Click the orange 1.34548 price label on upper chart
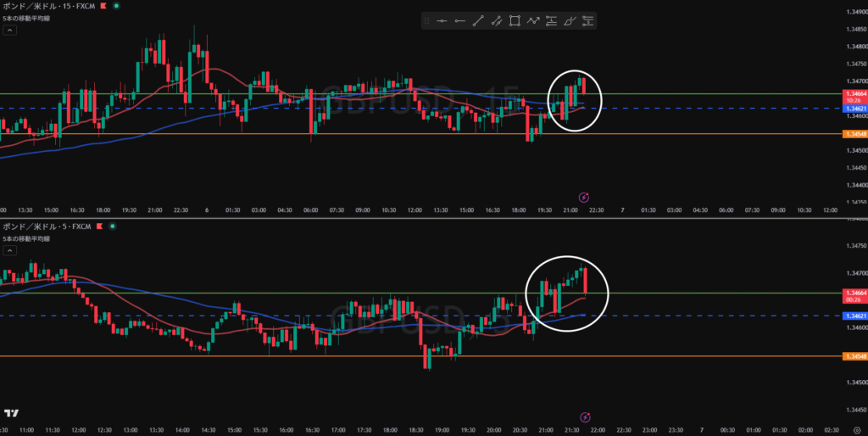The width and height of the screenshot is (868, 436). click(x=853, y=134)
